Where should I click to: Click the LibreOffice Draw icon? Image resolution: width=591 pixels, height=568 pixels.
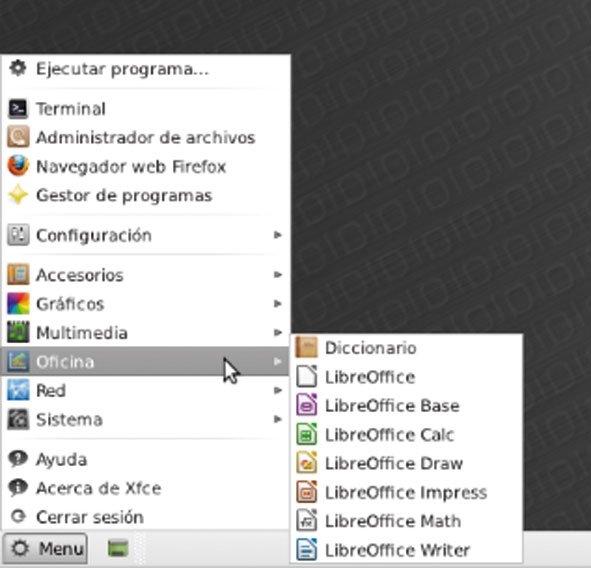tap(306, 463)
